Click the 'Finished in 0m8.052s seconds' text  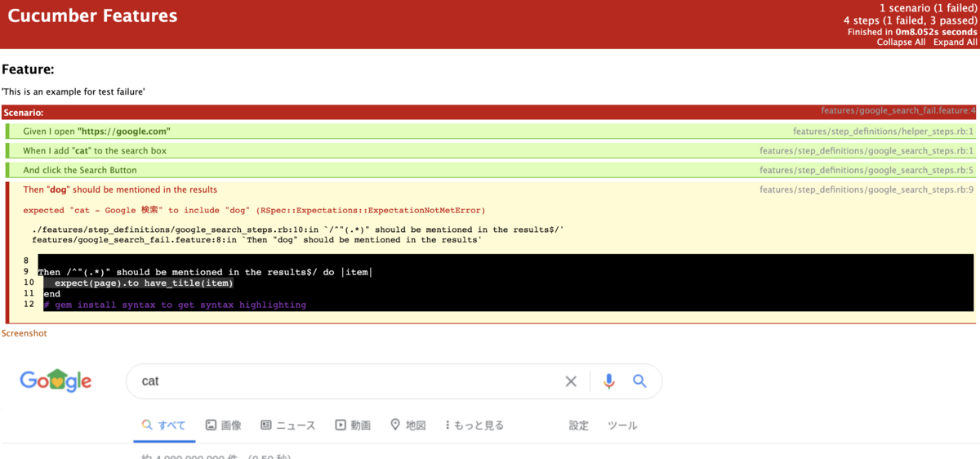point(912,32)
